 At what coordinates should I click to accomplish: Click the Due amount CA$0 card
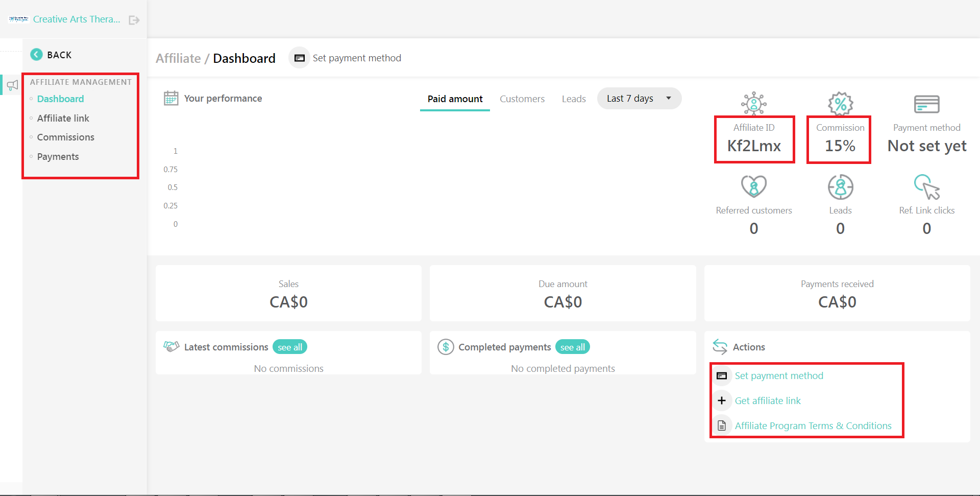(x=563, y=293)
